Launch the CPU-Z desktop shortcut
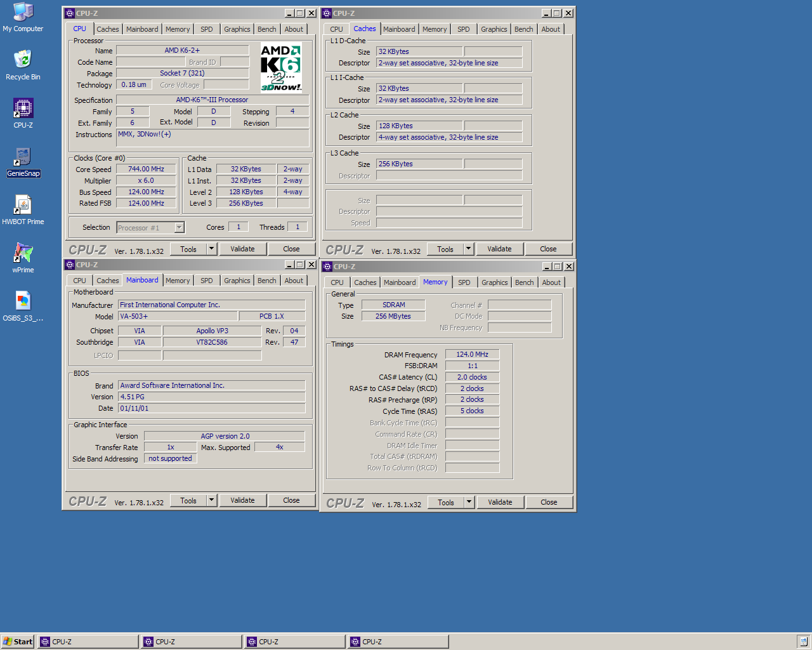 pos(23,114)
